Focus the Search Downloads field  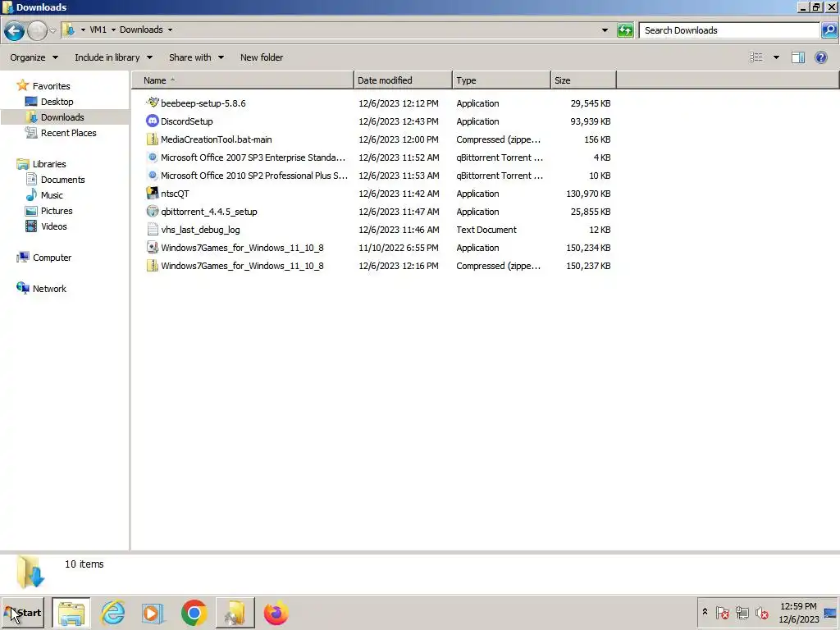click(729, 30)
